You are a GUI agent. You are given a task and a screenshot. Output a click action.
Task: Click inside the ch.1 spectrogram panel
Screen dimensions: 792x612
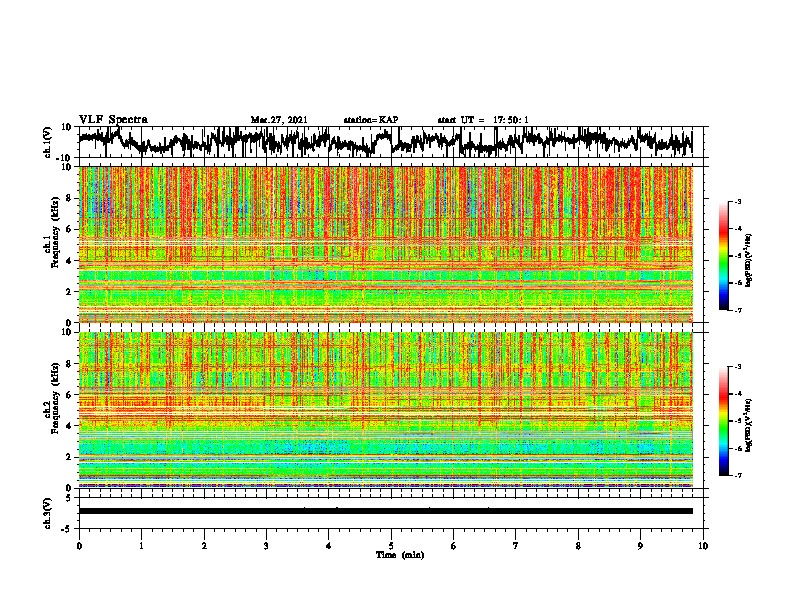coord(385,244)
